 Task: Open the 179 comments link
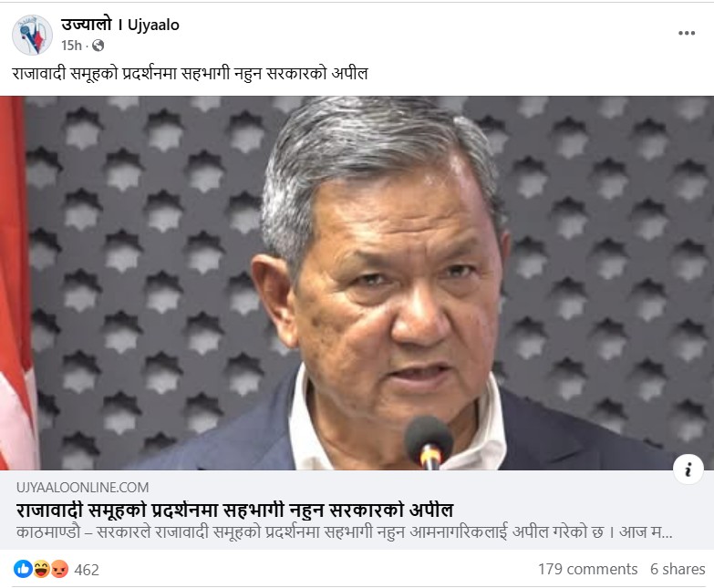[x=587, y=569]
